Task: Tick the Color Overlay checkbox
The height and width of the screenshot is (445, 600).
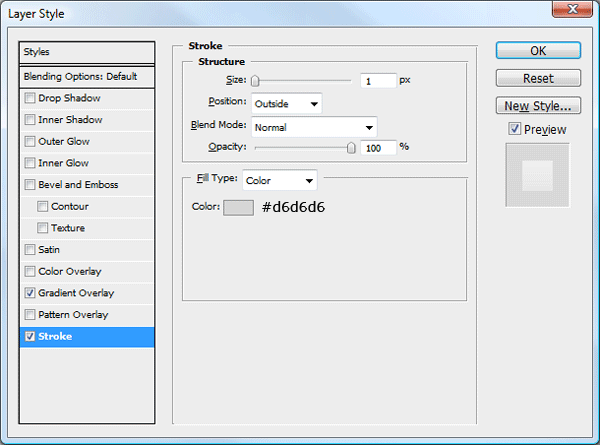Action: click(30, 272)
